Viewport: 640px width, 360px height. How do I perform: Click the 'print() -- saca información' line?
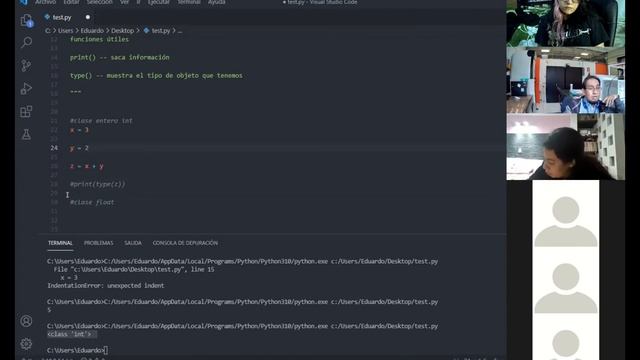120,58
